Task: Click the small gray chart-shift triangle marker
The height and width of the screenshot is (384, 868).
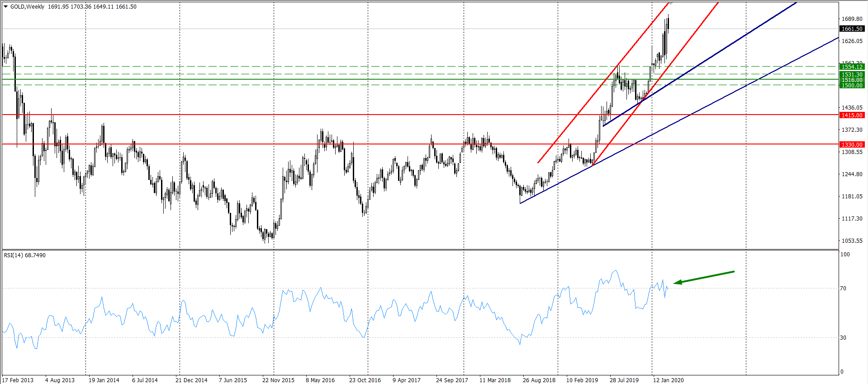Action: pyautogui.click(x=670, y=4)
